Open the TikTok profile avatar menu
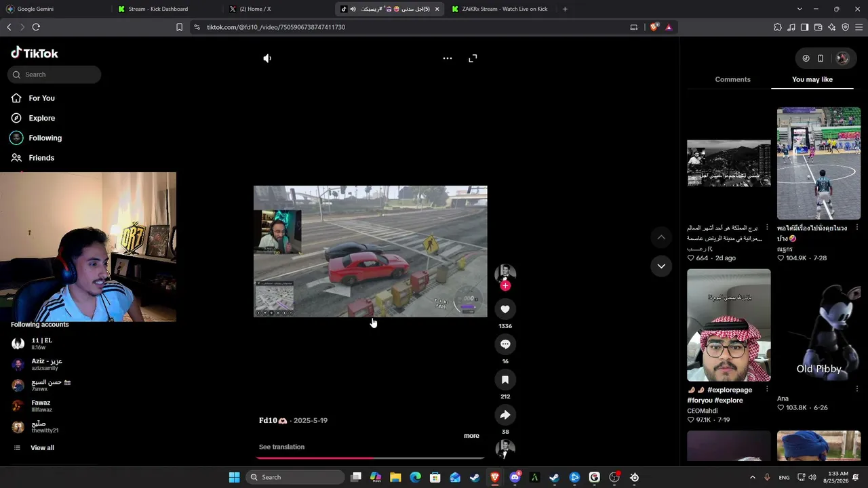The image size is (868, 488). pyautogui.click(x=842, y=58)
